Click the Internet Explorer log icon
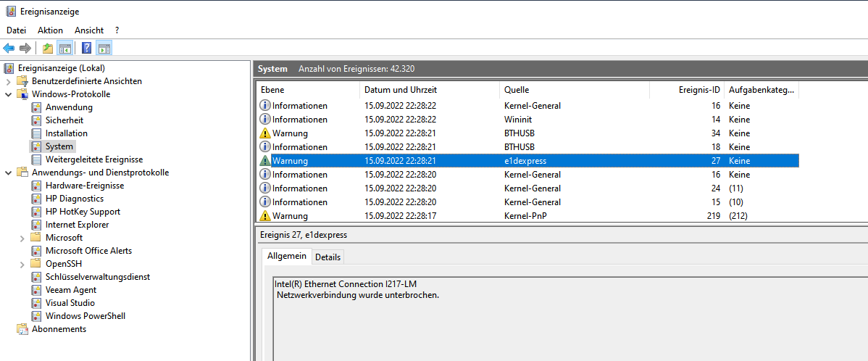868x361 pixels. (x=36, y=225)
